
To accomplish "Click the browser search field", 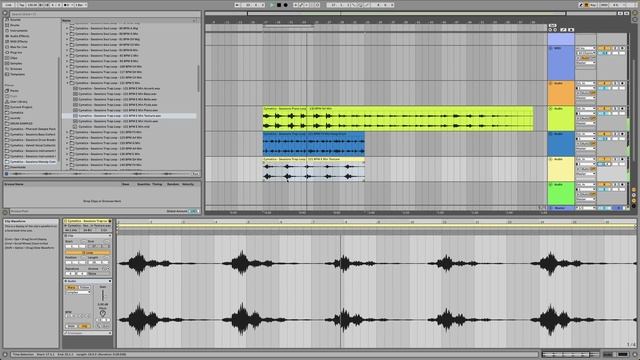I will point(104,14).
